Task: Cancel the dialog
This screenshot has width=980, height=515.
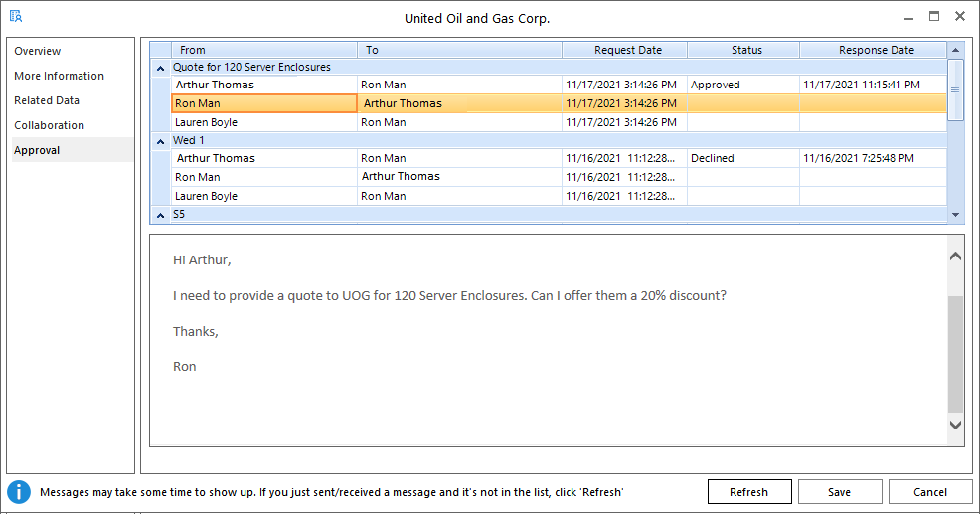Action: point(929,492)
